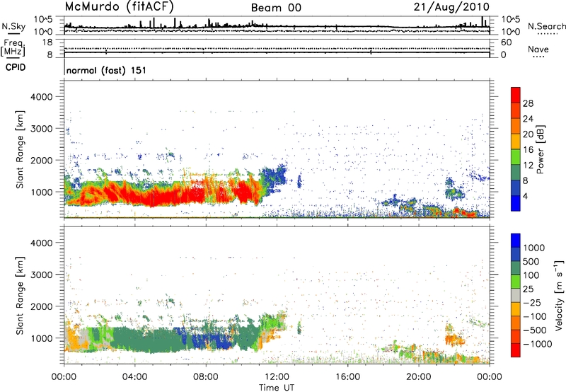Click the "60" tick on Nave axis
Viewport: 566px width, 392px height.
[506, 42]
